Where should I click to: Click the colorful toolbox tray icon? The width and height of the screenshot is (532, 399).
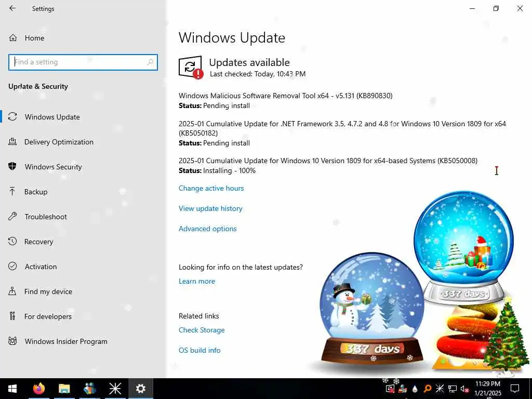[403, 389]
